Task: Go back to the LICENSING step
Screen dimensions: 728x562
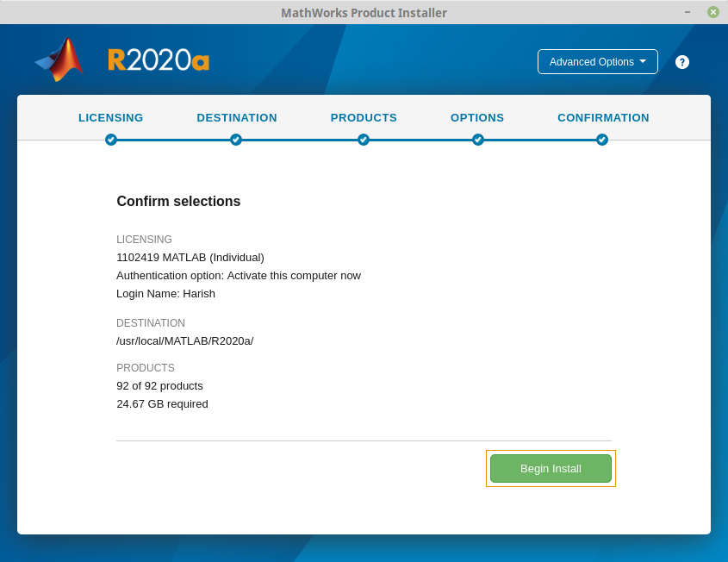Action: pyautogui.click(x=111, y=118)
